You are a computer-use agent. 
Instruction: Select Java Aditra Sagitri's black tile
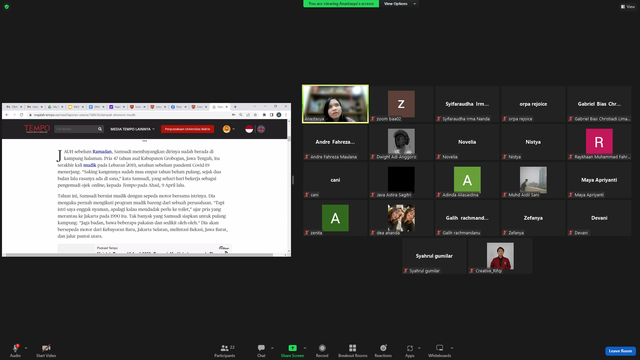(401, 180)
